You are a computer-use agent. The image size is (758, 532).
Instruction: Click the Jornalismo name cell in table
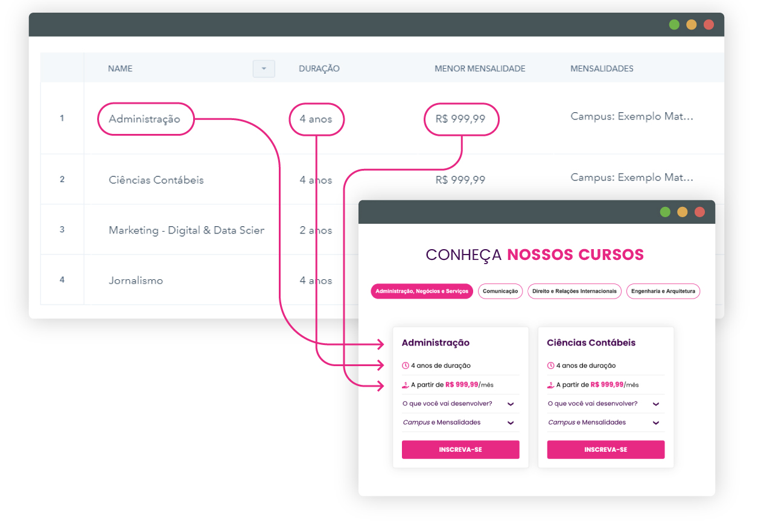pos(136,280)
